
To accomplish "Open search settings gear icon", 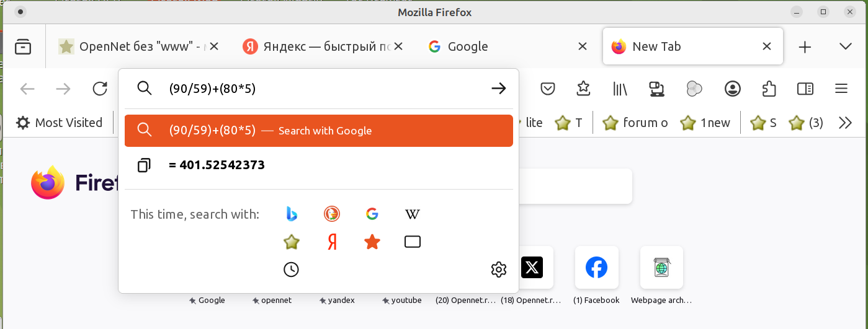I will 499,269.
